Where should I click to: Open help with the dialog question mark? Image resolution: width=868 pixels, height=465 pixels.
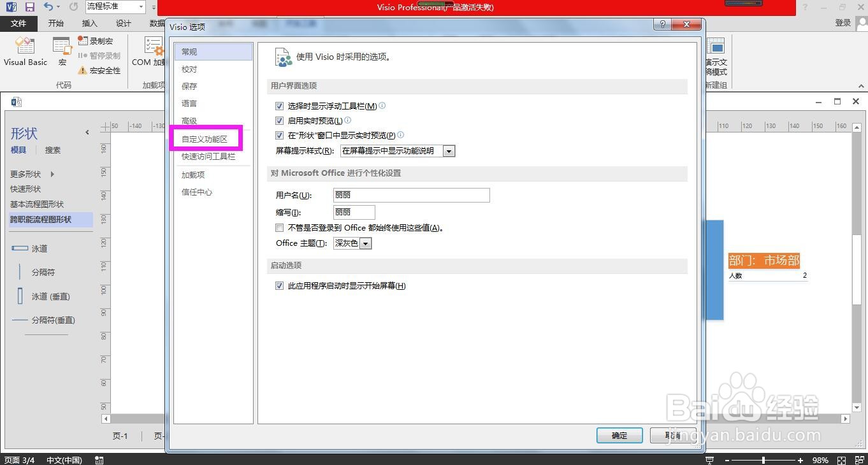[x=663, y=24]
